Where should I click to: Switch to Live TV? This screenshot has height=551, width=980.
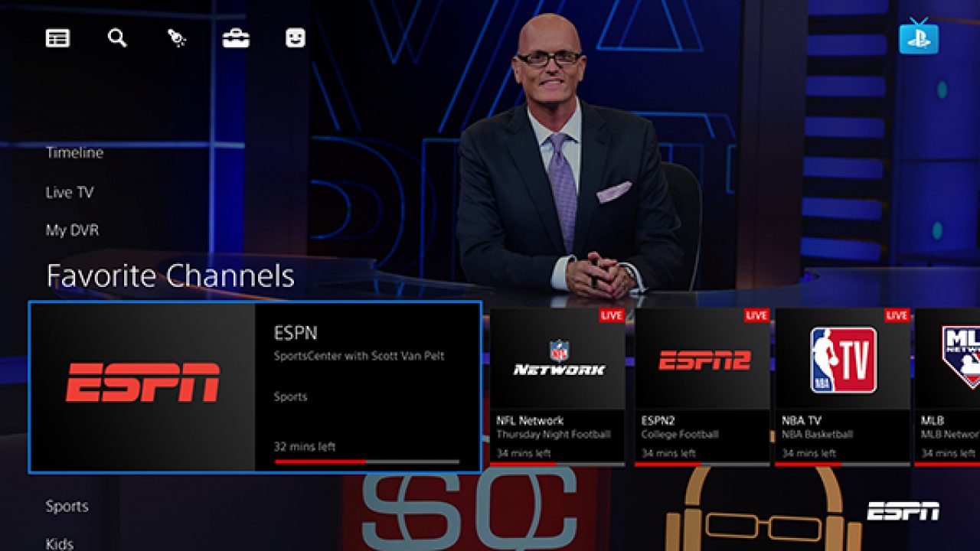coord(69,192)
